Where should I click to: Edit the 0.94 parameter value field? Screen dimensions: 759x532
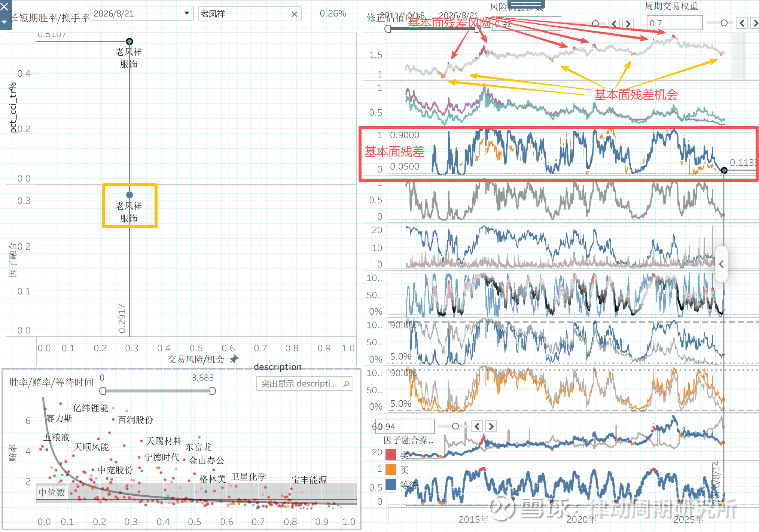pos(405,426)
